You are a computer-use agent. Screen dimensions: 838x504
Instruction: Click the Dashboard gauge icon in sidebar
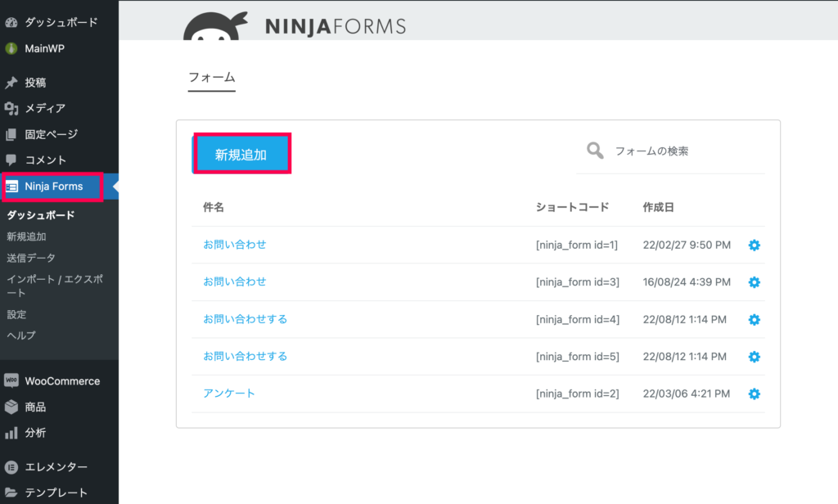(x=11, y=22)
